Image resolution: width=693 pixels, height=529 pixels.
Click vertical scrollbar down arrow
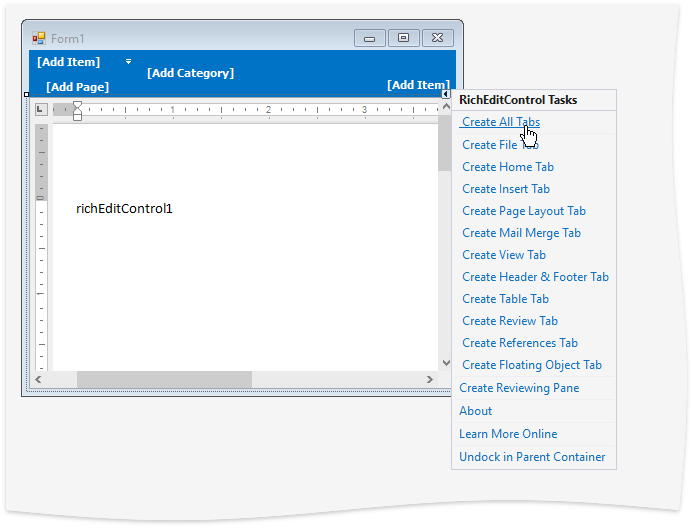pyautogui.click(x=446, y=363)
